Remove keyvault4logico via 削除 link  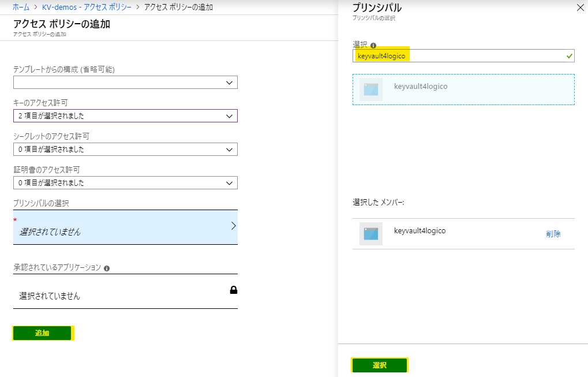553,234
